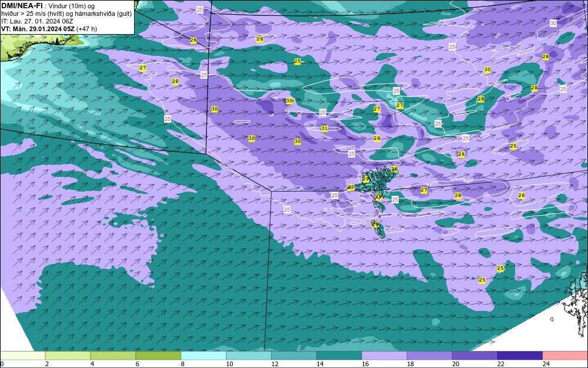Click the 'Vindur (10m) og' heading text
Image resolution: width=588 pixels, height=368 pixels.
click(72, 6)
